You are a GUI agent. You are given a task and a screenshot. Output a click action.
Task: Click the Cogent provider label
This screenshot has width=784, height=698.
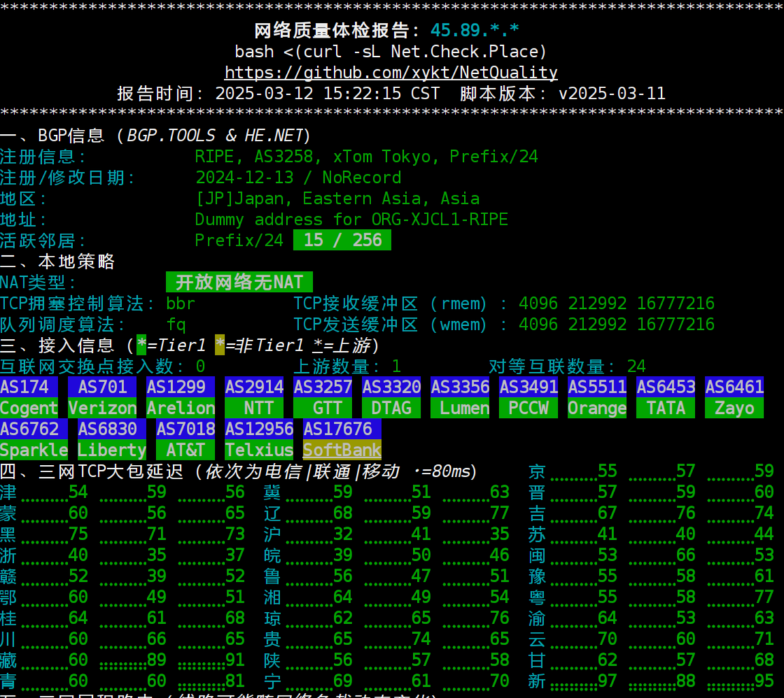[x=29, y=408]
